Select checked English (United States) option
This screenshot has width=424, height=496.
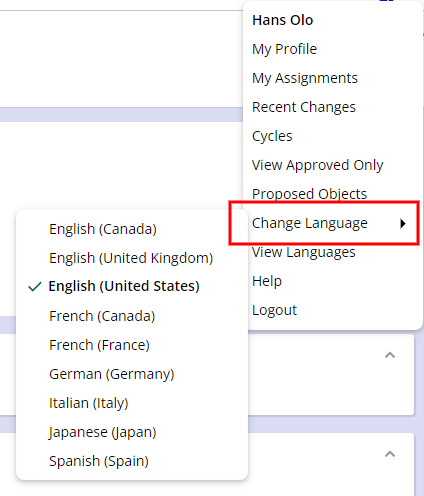click(x=124, y=286)
